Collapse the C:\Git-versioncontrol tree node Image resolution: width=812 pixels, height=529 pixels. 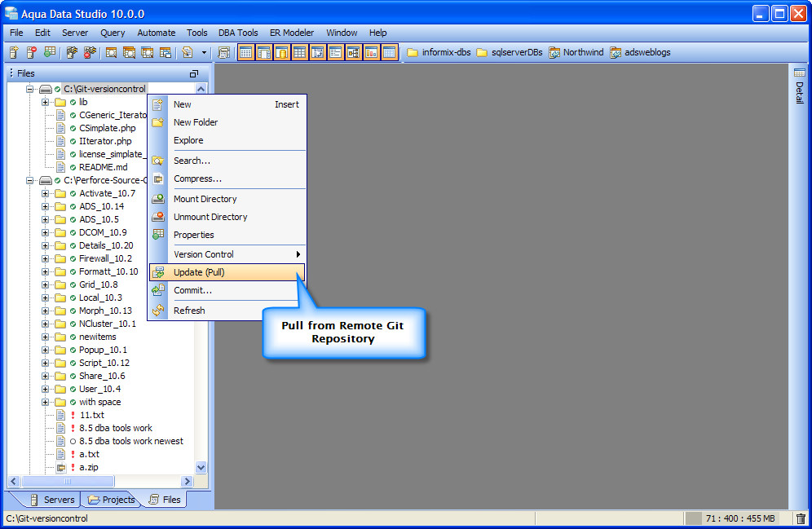coord(30,89)
